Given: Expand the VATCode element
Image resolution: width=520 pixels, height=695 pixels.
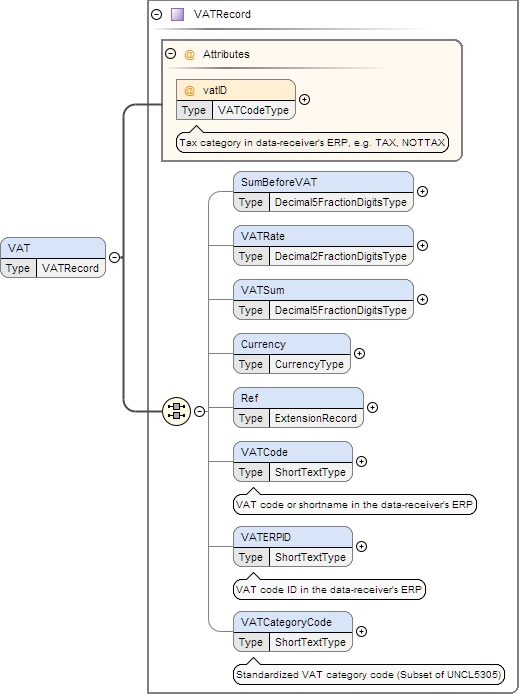Looking at the screenshot, I should [x=362, y=462].
